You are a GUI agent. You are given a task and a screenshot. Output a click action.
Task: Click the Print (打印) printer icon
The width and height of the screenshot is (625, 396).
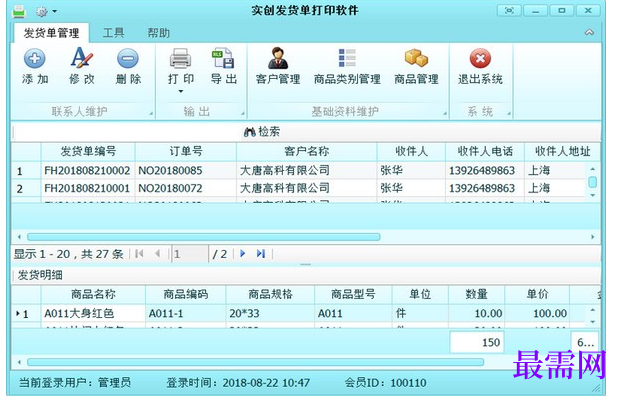pyautogui.click(x=181, y=59)
